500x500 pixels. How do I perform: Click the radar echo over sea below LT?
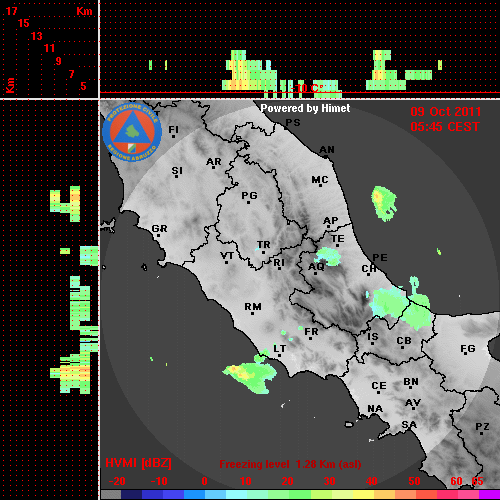click(x=250, y=377)
